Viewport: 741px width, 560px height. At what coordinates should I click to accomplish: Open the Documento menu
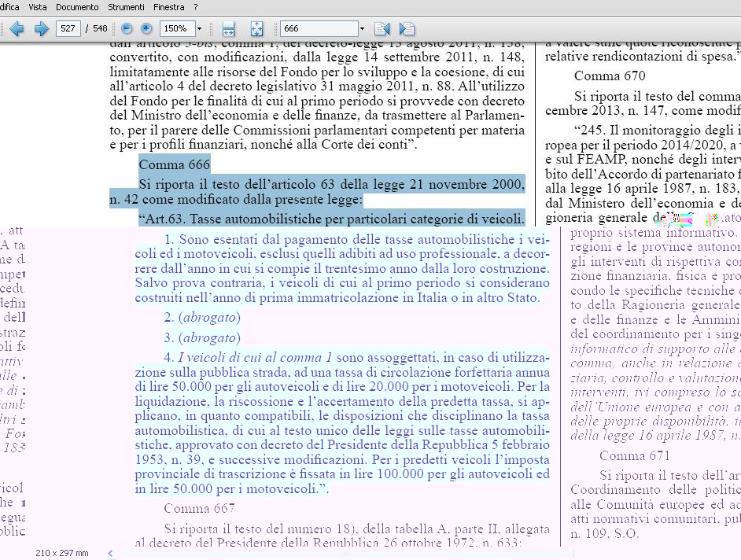77,7
